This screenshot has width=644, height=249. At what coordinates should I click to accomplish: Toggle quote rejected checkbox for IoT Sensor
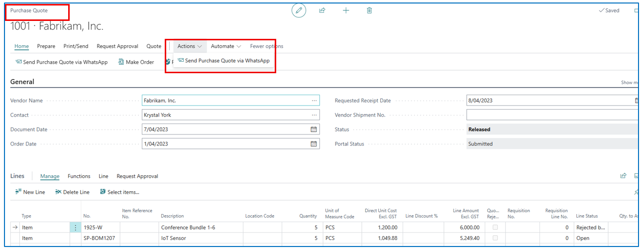495,239
